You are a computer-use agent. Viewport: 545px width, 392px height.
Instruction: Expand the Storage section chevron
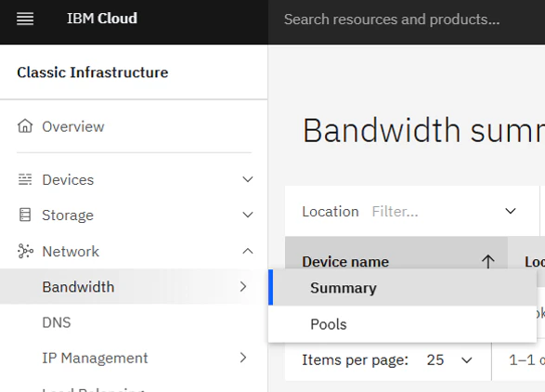tap(248, 215)
